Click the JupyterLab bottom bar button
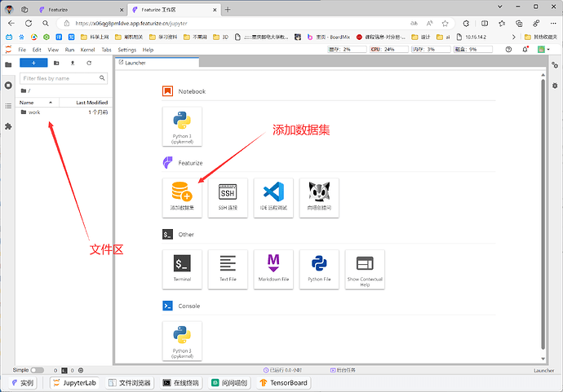563x392 pixels. 75,383
